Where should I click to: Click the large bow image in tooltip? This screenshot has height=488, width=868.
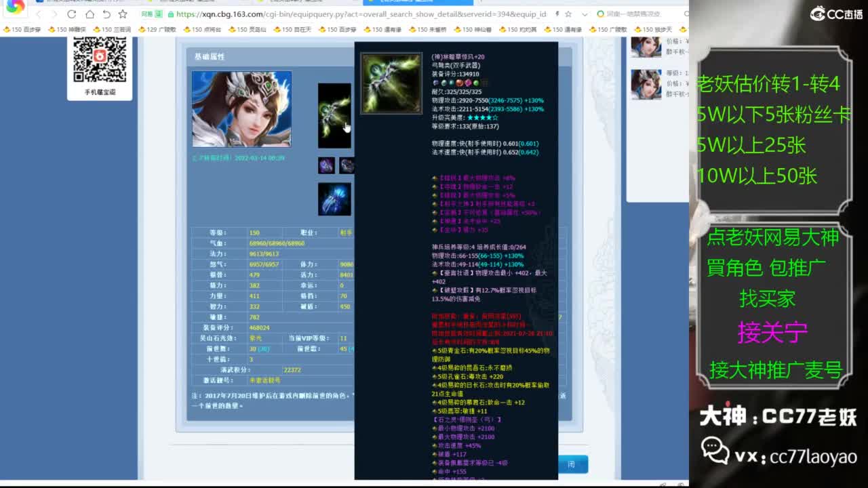coord(391,83)
